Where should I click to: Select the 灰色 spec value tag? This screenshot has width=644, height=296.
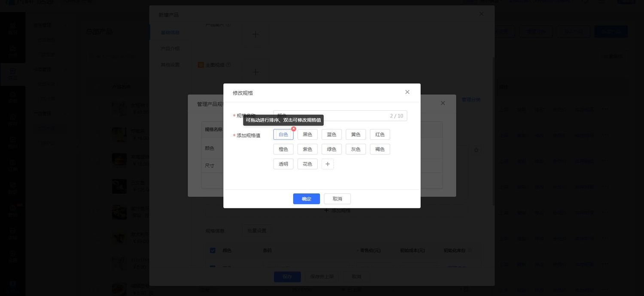pos(355,149)
